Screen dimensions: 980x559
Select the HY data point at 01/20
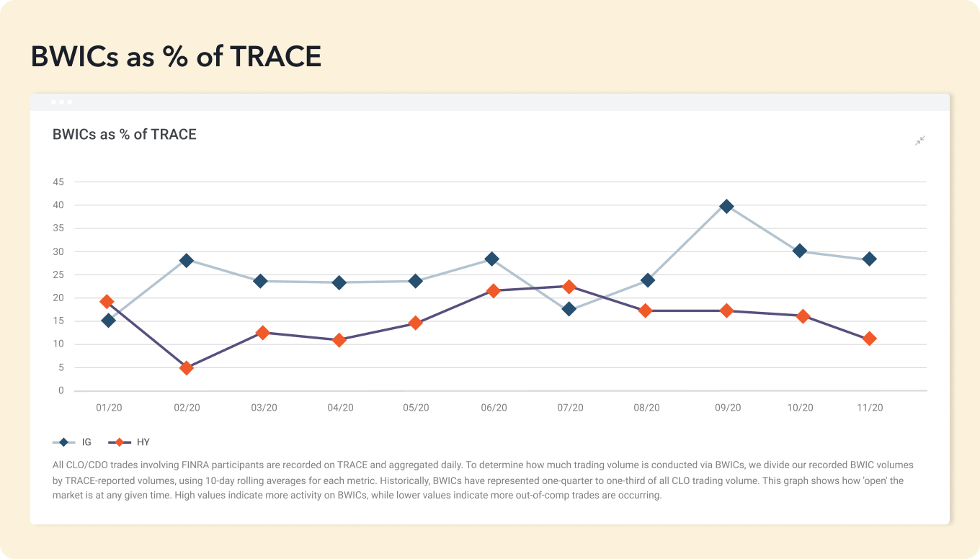pyautogui.click(x=107, y=301)
